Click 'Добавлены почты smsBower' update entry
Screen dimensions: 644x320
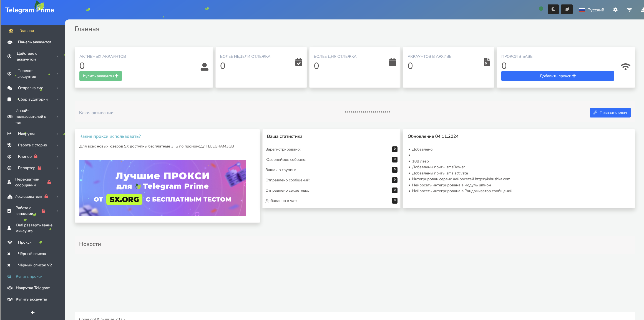coord(438,167)
